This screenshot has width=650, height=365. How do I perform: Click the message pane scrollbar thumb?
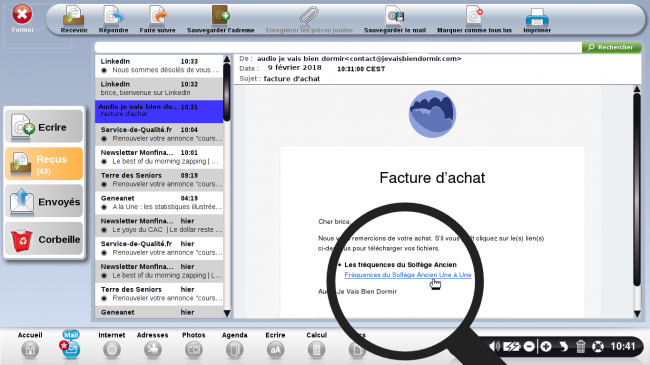pyautogui.click(x=637, y=190)
